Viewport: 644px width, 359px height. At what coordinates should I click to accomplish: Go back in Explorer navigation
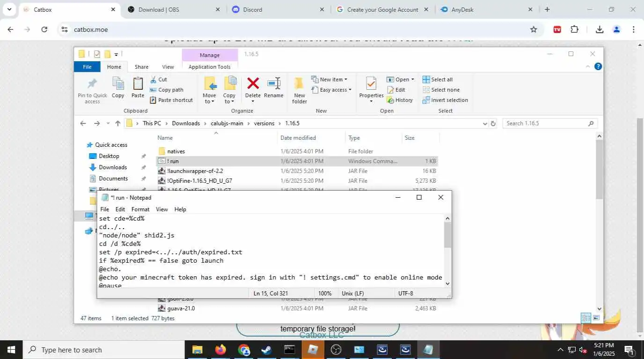pos(83,123)
